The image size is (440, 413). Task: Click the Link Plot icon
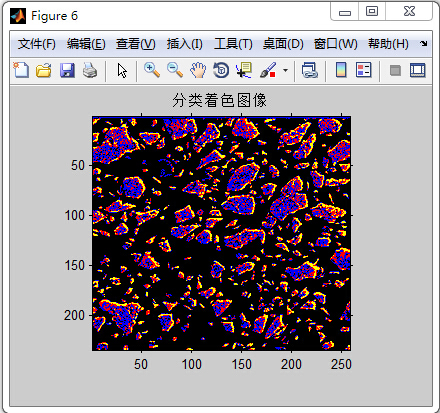click(x=310, y=70)
